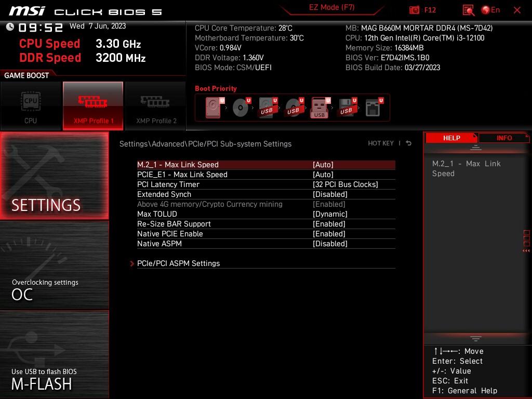Select the hard disk boot priority icon
532x399 pixels.
coord(215,108)
